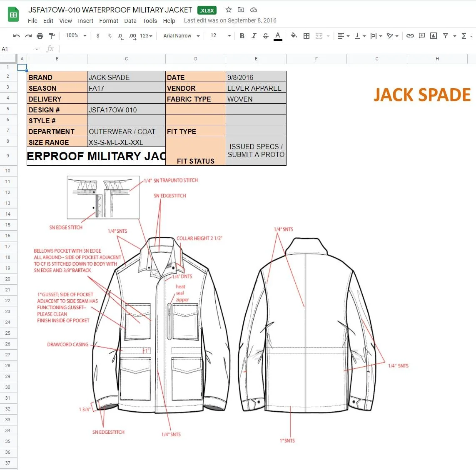This screenshot has height=470, width=476.
Task: Increase decimal places
Action: [x=132, y=36]
